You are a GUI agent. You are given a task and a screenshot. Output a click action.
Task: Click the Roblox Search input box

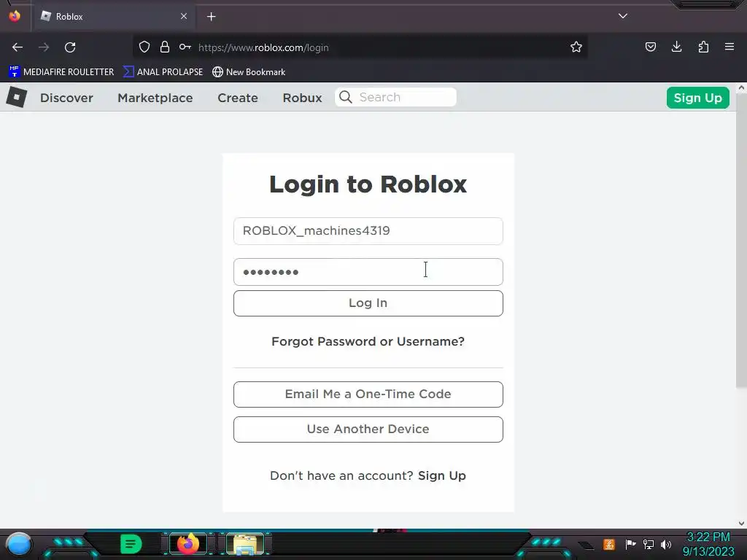click(x=395, y=97)
